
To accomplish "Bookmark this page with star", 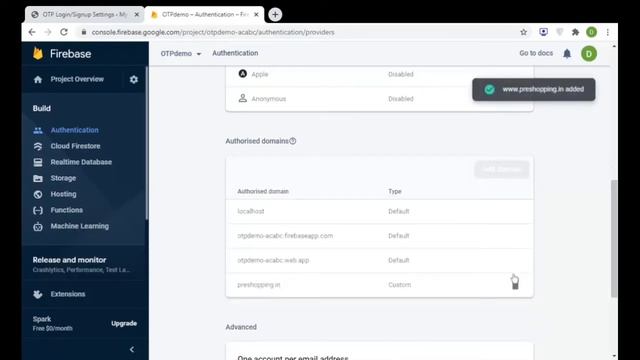I will [524, 32].
